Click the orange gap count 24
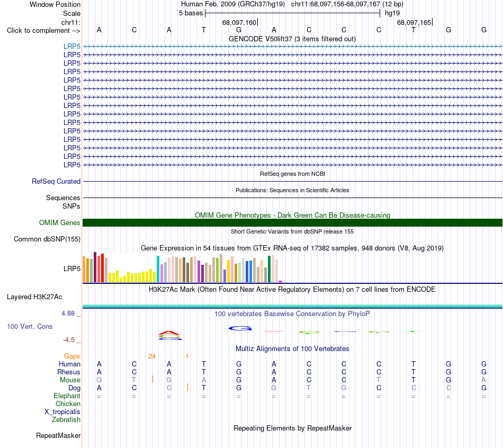 coord(152,356)
